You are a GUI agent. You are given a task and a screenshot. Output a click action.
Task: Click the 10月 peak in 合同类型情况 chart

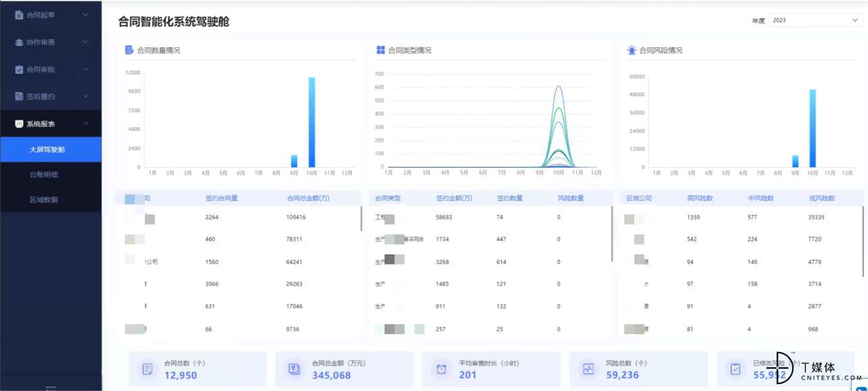[559, 87]
